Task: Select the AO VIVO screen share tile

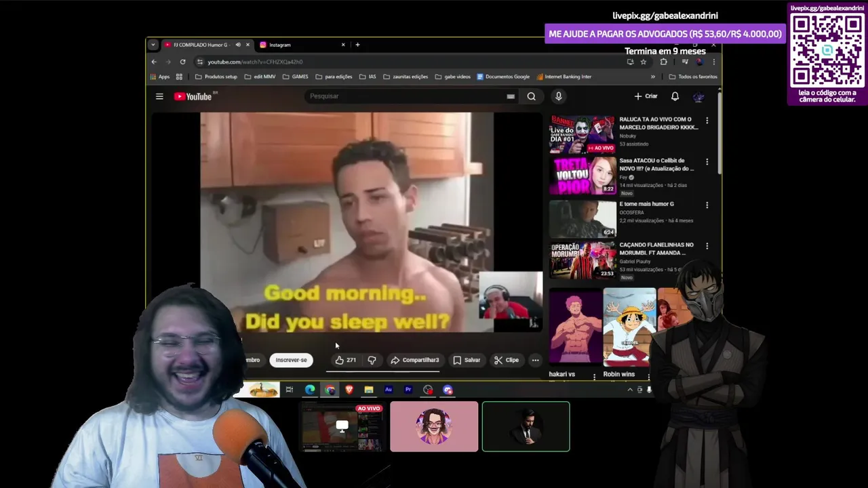Action: click(x=342, y=426)
